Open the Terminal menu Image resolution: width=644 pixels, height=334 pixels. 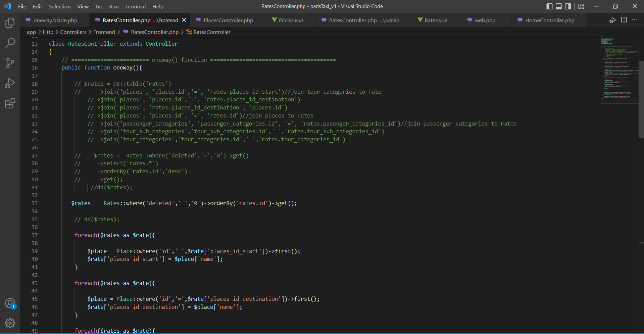click(136, 6)
